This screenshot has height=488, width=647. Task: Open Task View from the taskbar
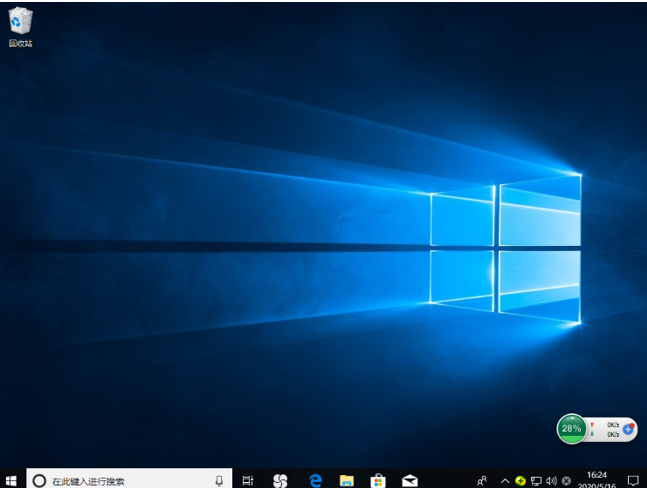tap(248, 481)
